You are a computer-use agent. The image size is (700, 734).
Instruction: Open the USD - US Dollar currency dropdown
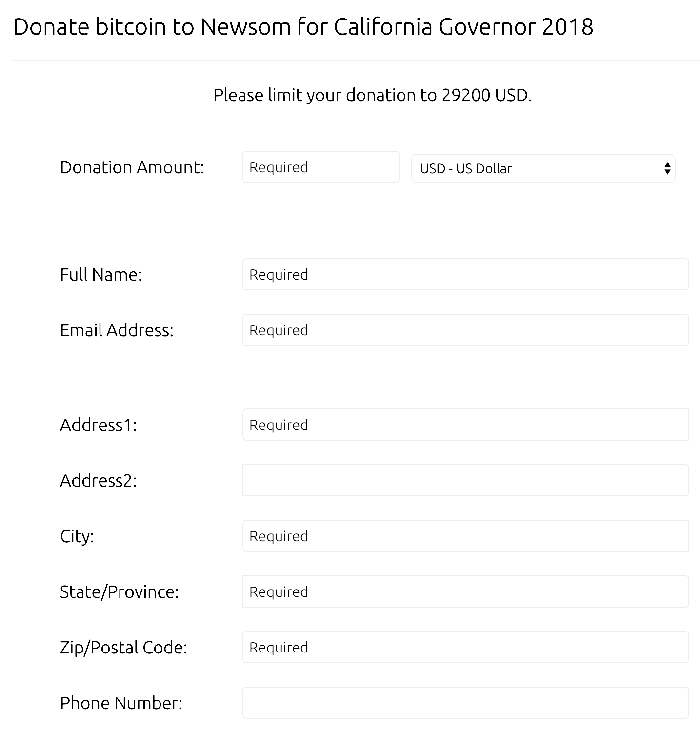coord(543,168)
